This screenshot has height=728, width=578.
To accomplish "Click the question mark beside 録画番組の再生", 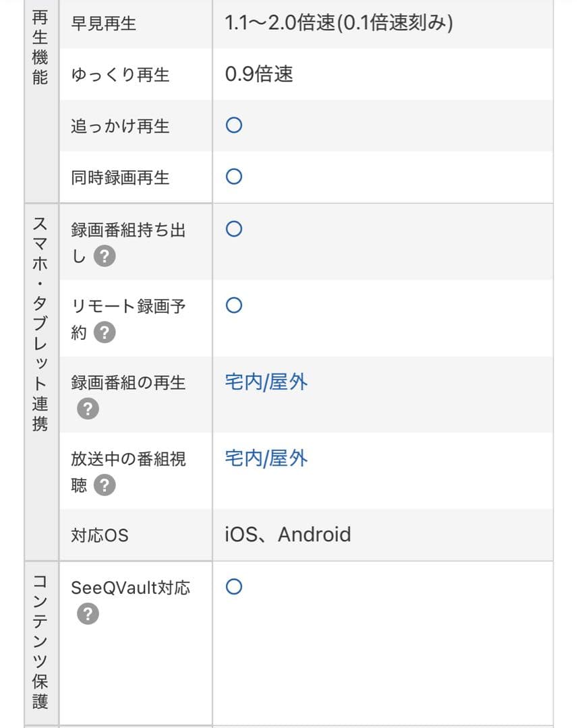I will click(86, 408).
